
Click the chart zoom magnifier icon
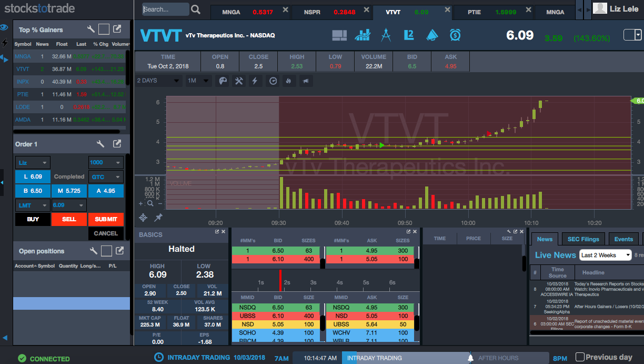[150, 203]
